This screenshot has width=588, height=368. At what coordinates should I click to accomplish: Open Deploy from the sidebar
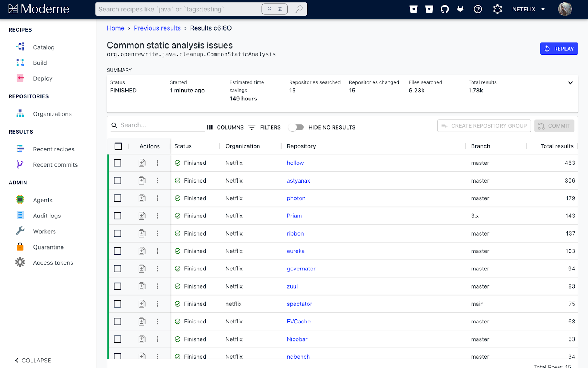(43, 78)
